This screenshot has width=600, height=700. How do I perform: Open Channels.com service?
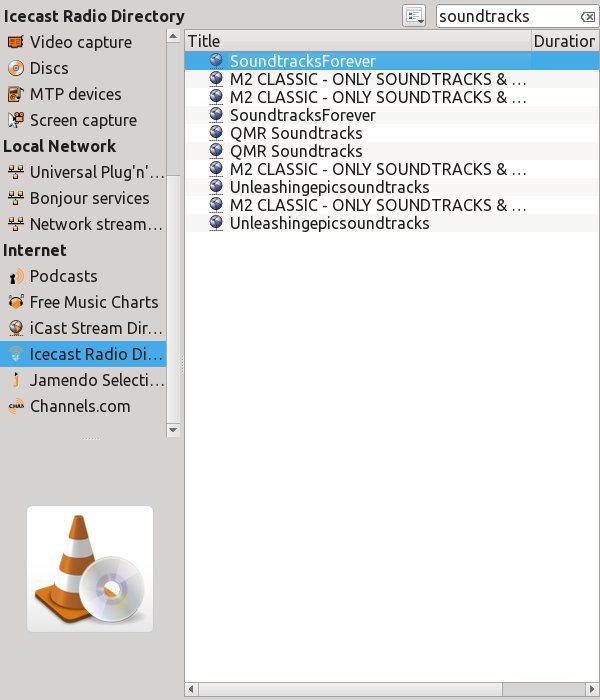(x=83, y=406)
